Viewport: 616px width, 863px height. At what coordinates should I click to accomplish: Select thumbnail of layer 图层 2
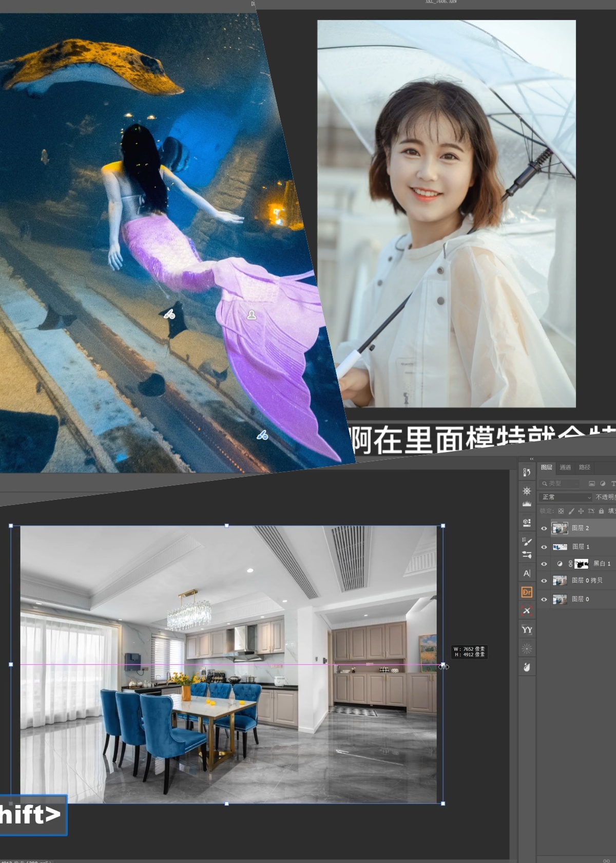(560, 528)
